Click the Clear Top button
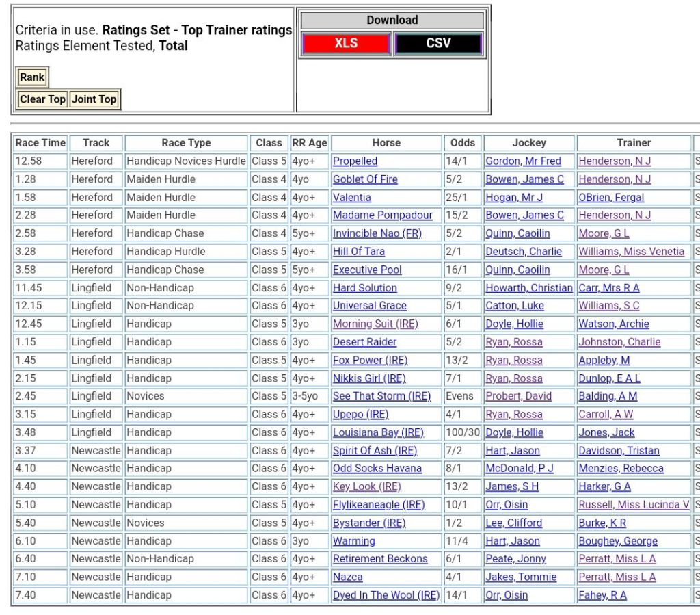 click(42, 99)
